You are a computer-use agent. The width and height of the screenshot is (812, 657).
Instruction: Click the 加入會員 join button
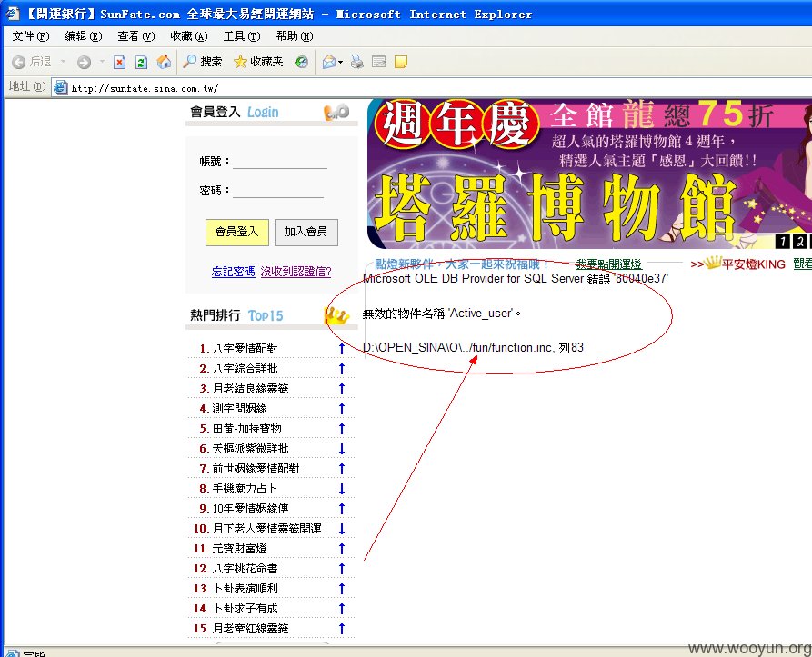coord(306,232)
